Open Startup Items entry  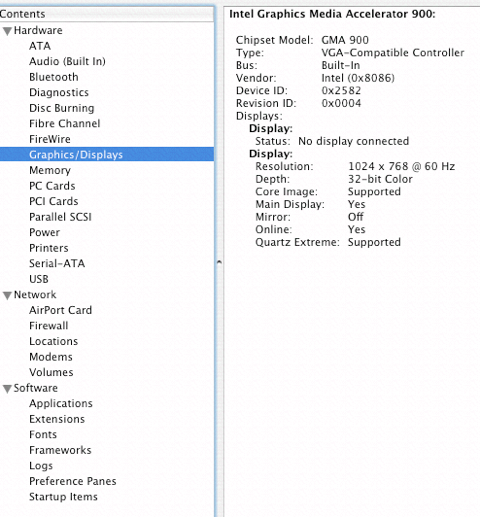pyautogui.click(x=63, y=497)
